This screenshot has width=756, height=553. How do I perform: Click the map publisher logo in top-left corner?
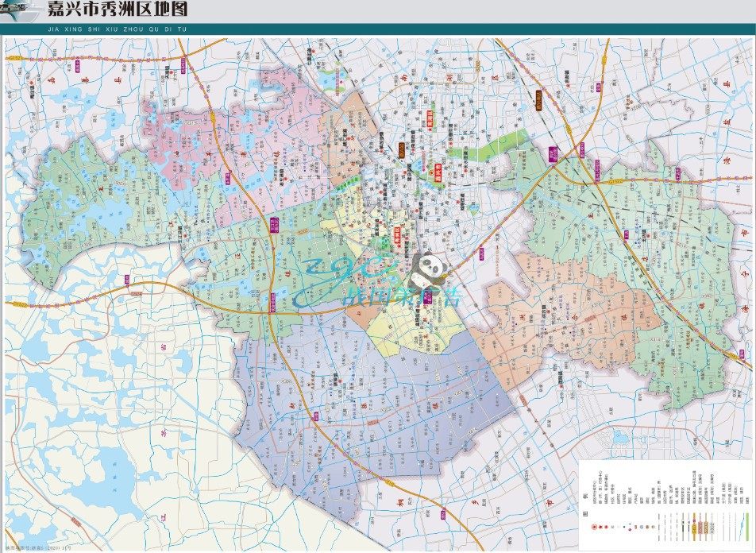(20, 10)
